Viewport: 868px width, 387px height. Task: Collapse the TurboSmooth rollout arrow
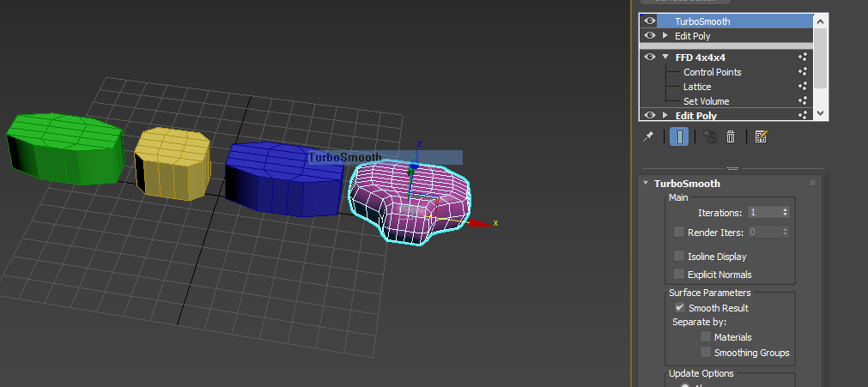646,184
